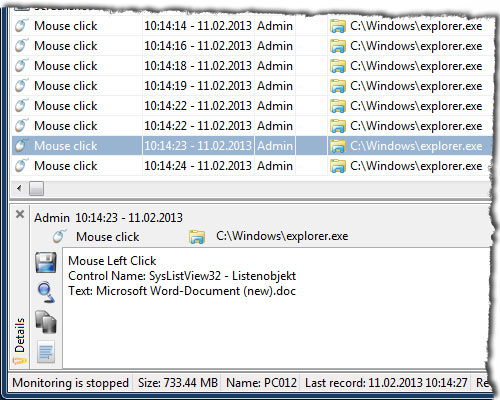Close the Details panel with X
Image resolution: width=500 pixels, height=400 pixels.
click(20, 214)
